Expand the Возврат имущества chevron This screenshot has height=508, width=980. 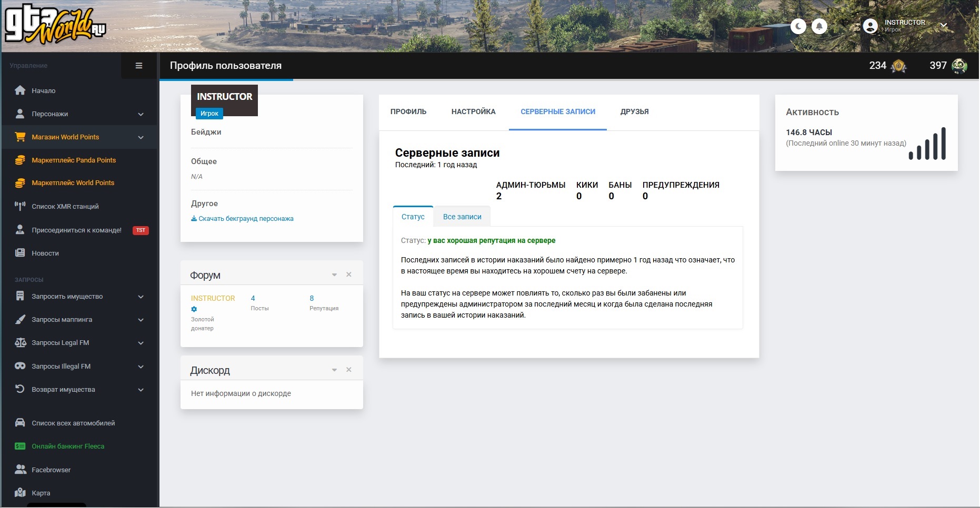click(141, 390)
